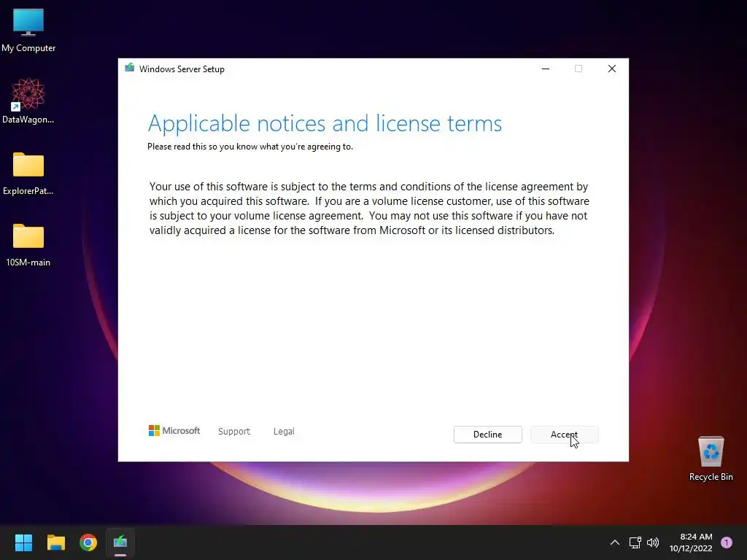Open the network status tray icon
Screen dimensions: 747x560
coord(635,542)
